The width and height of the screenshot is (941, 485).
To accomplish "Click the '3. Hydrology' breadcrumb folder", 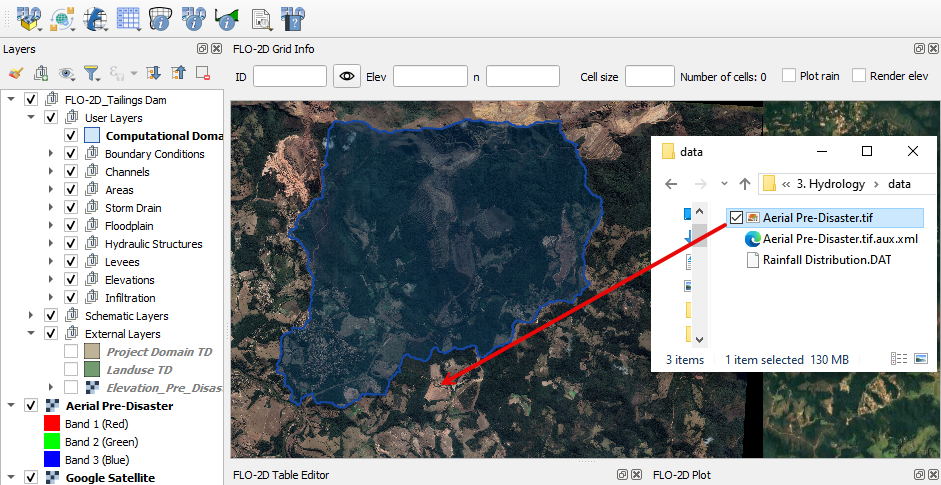I will (x=831, y=183).
